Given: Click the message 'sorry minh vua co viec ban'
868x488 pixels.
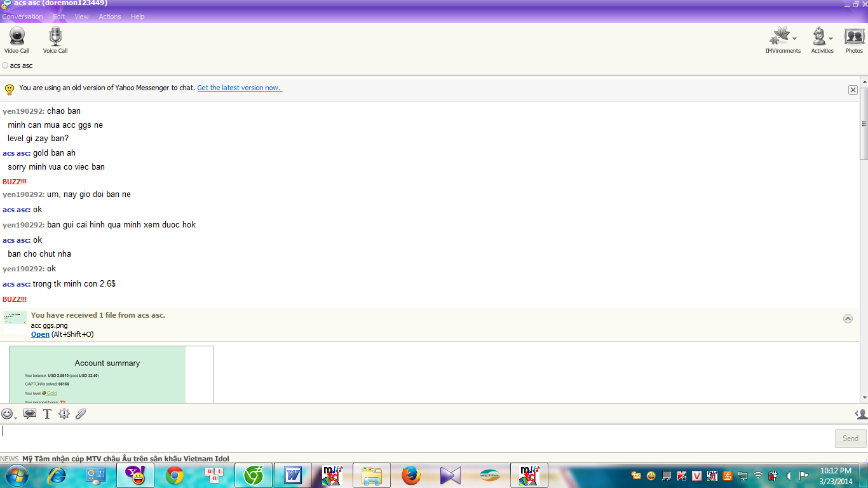Looking at the screenshot, I should (56, 167).
